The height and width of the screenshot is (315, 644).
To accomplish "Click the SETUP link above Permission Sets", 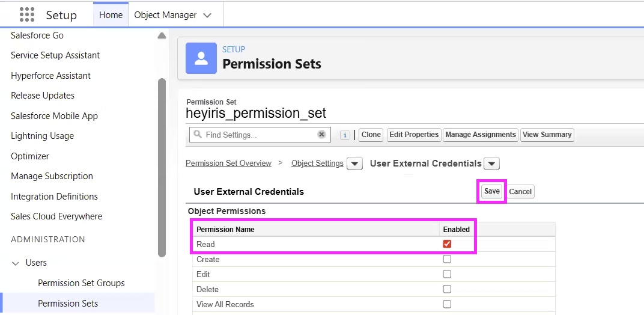I will [x=234, y=49].
